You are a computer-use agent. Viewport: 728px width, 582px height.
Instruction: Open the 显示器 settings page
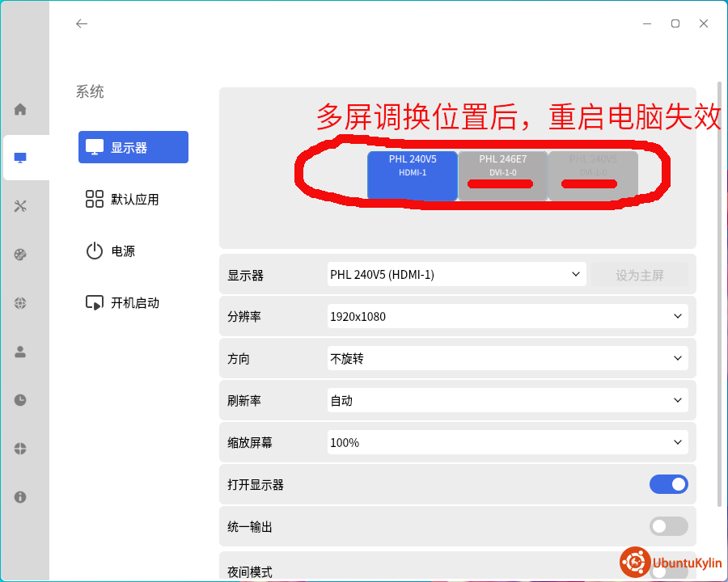pyautogui.click(x=133, y=147)
